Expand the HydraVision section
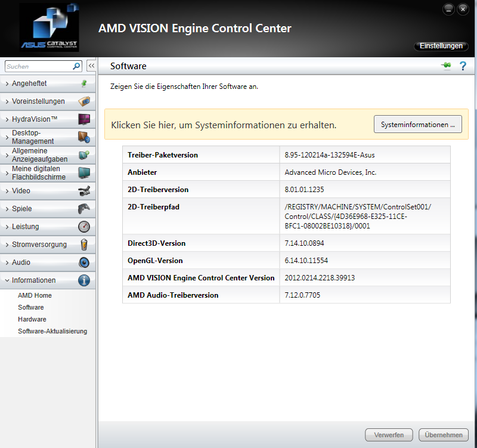Image resolution: width=477 pixels, height=448 pixels. pos(48,119)
